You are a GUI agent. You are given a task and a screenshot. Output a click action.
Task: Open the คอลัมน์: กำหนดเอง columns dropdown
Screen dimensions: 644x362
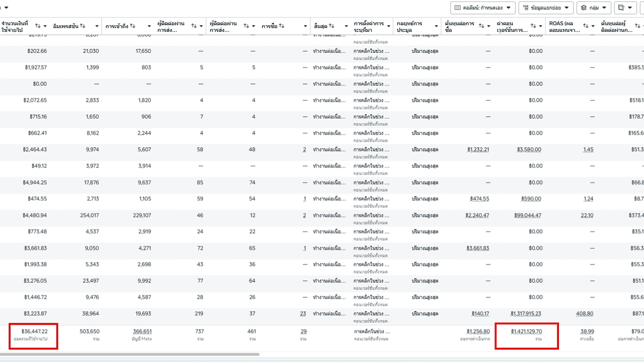(483, 7)
